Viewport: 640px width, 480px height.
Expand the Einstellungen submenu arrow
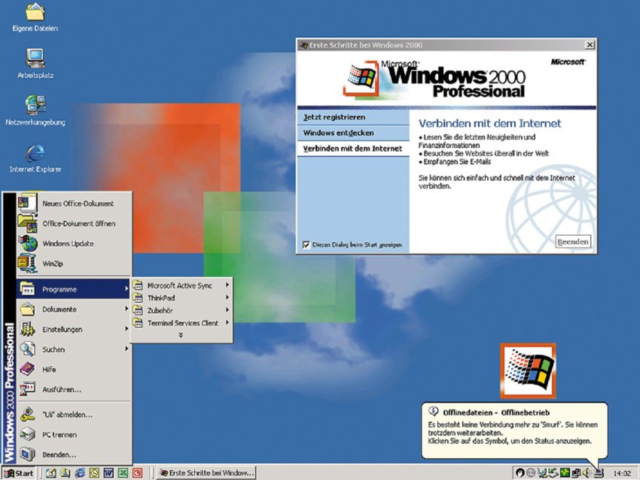127,329
